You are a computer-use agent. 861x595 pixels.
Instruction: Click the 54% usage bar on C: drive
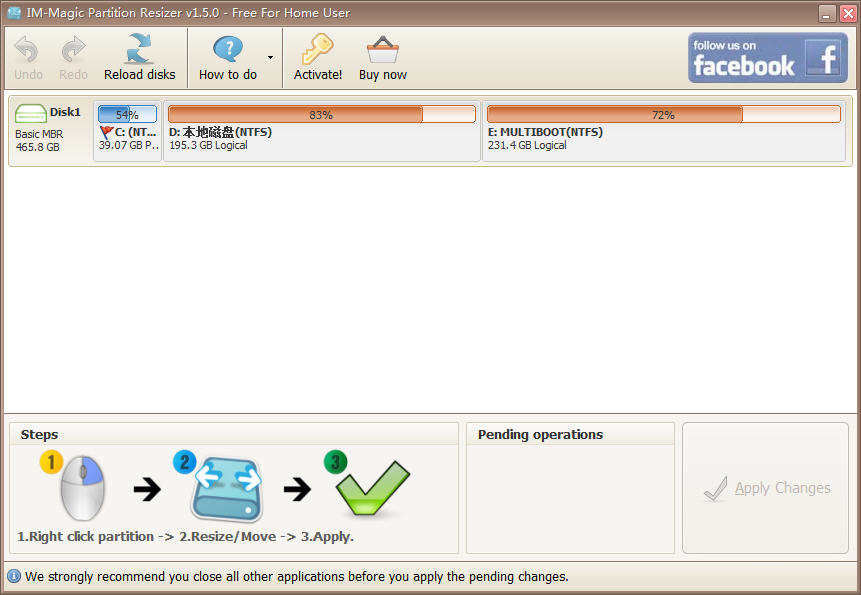pos(127,114)
